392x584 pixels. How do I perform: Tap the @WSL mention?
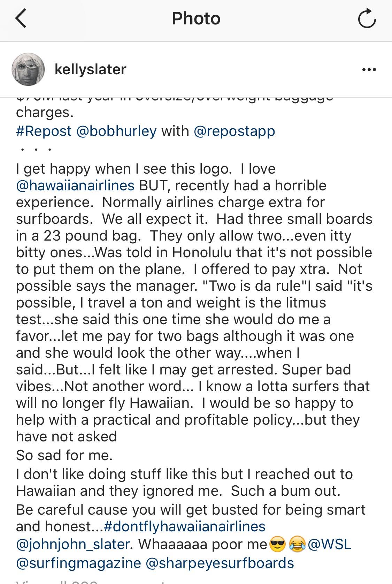[329, 544]
